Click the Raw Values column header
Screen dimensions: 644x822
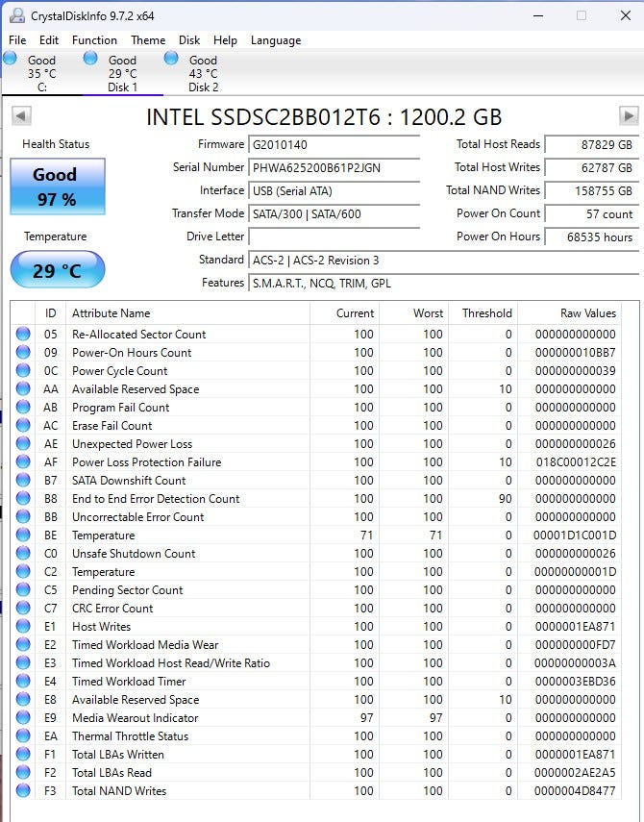click(587, 313)
